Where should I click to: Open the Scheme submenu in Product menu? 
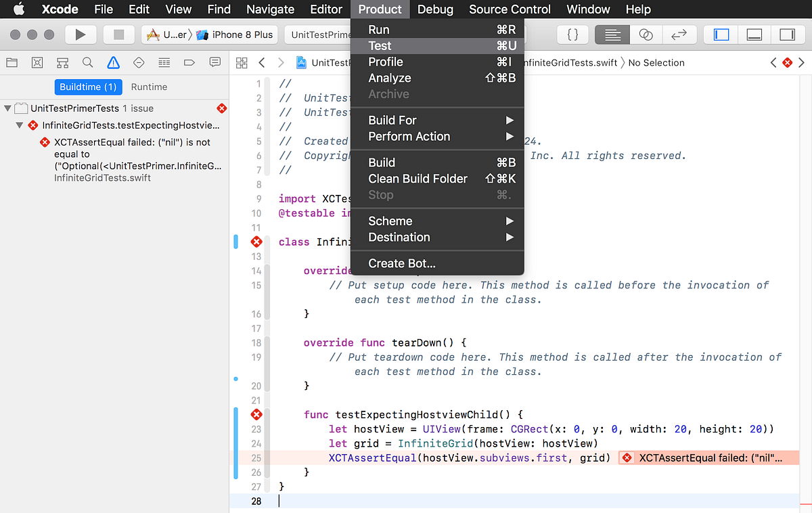pos(389,221)
